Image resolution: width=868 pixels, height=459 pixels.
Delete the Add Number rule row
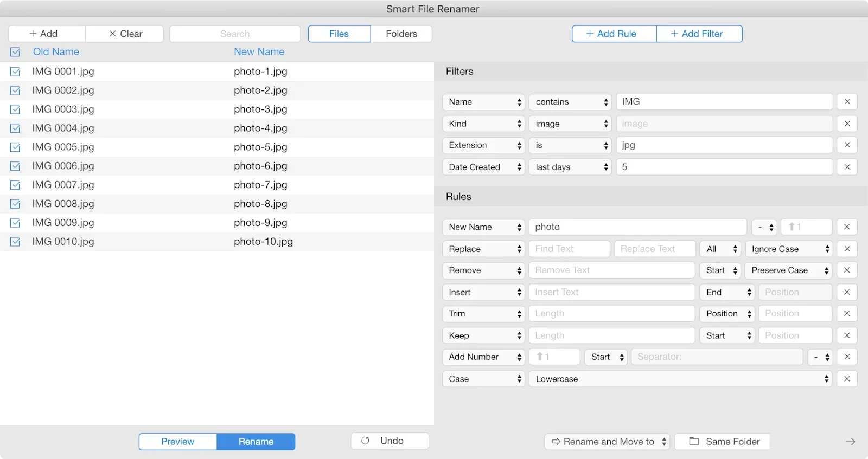847,357
